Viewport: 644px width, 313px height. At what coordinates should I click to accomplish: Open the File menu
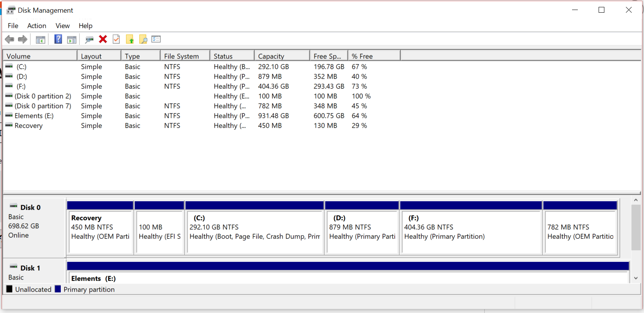pyautogui.click(x=13, y=26)
